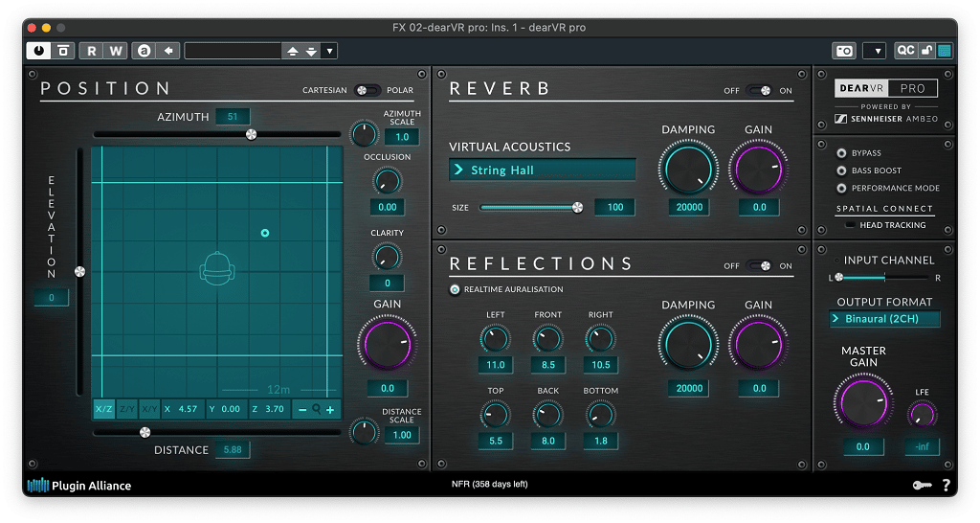
Task: Click the left arrow copy settings icon
Action: click(x=168, y=51)
